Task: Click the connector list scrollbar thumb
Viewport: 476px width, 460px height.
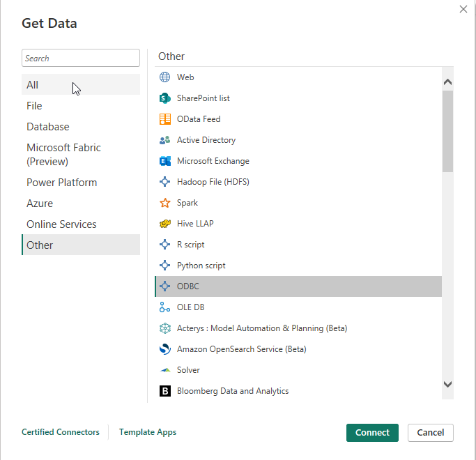Action: 447,131
